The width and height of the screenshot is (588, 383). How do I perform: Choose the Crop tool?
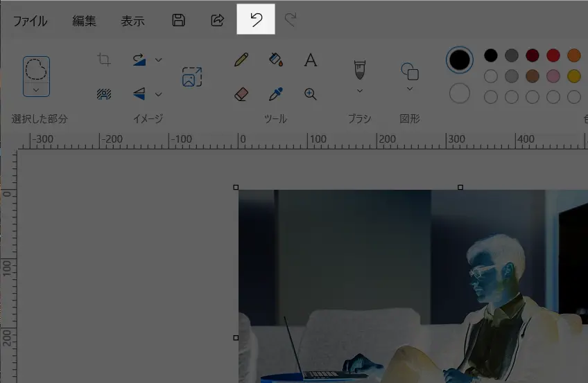(x=104, y=60)
